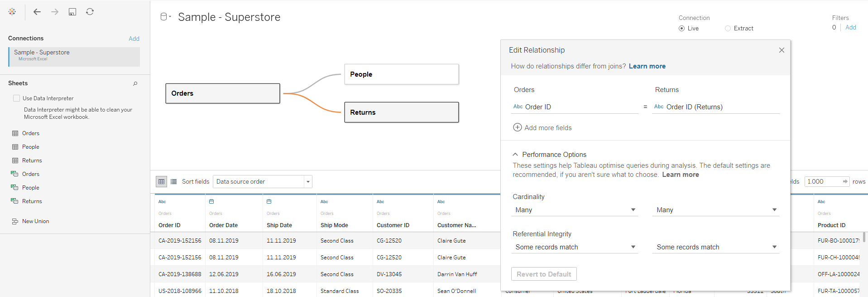The width and height of the screenshot is (868, 297).
Task: Collapse the Performance Options section
Action: point(515,155)
